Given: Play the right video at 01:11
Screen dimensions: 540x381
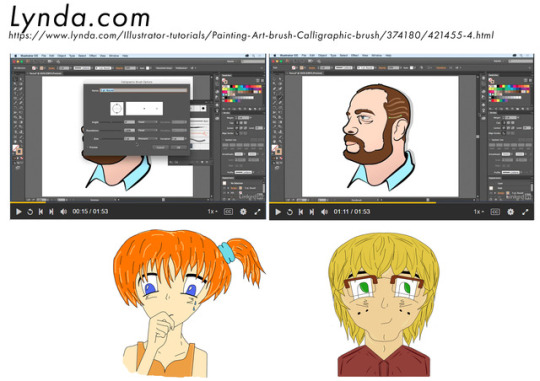Looking at the screenshot, I should tap(278, 212).
